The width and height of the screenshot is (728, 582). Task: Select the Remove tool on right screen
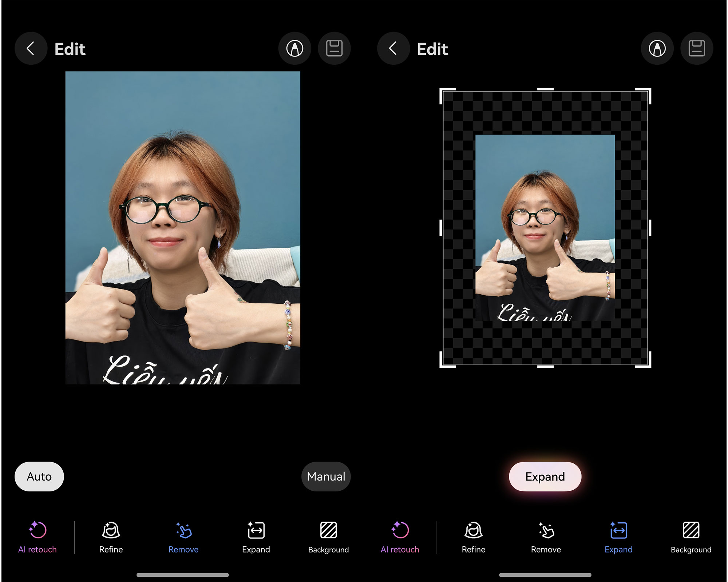[546, 537]
